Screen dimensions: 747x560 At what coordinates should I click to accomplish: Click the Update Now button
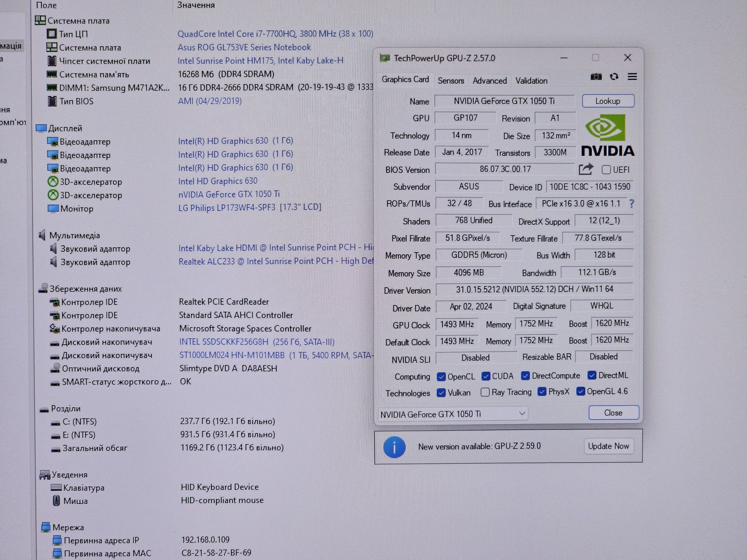(608, 446)
